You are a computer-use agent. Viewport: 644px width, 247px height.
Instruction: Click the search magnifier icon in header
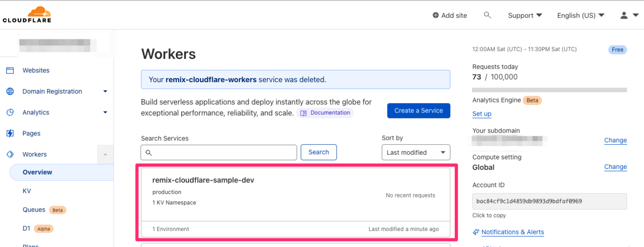[488, 15]
